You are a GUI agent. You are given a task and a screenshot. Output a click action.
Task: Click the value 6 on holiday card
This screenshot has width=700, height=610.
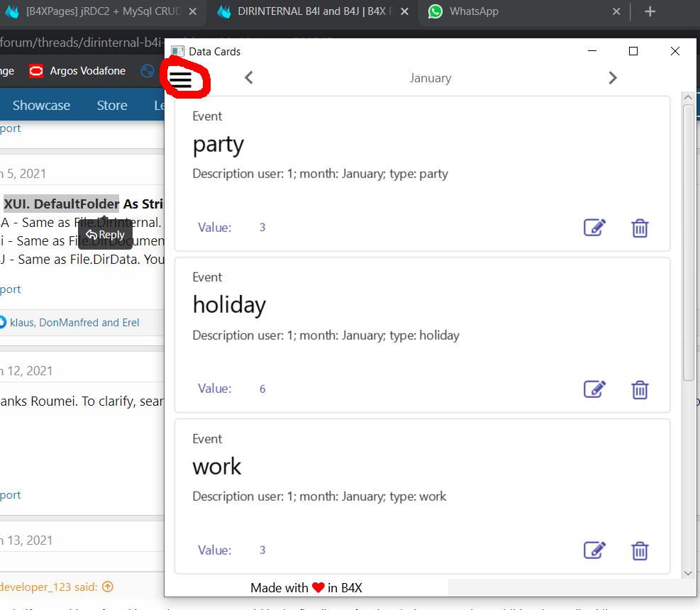coord(262,389)
